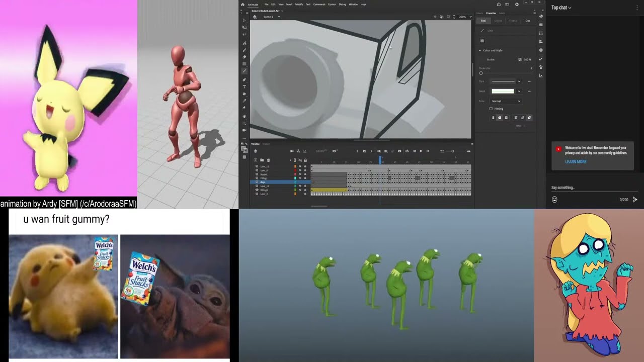Click the Info panel icon in side strip

click(x=541, y=50)
